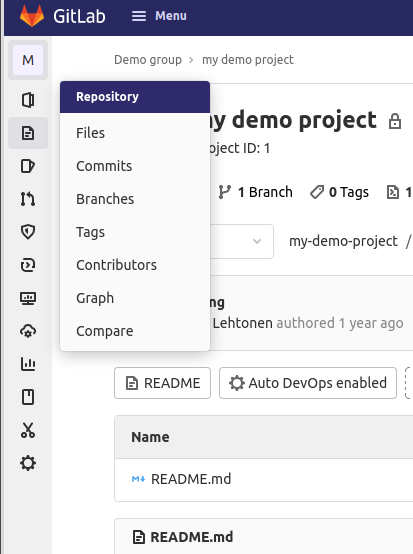Click the Lehtonen author link
The height and width of the screenshot is (554, 413).
pyautogui.click(x=242, y=323)
